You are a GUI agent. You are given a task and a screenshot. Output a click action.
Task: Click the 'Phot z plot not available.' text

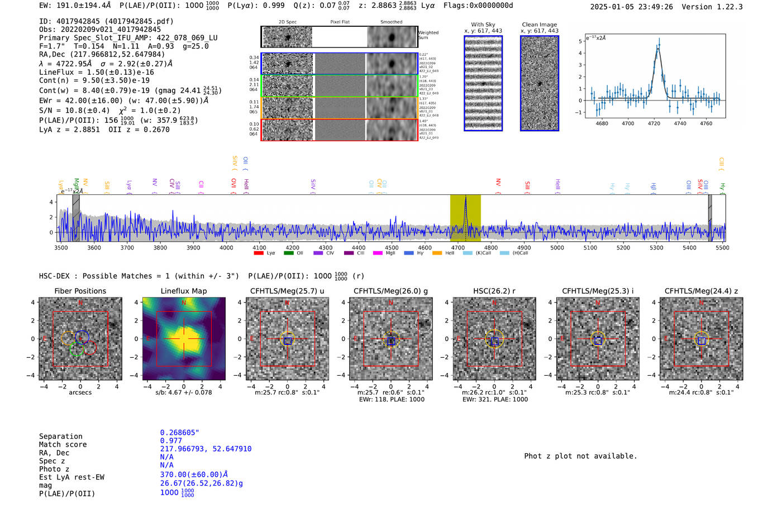(580, 456)
